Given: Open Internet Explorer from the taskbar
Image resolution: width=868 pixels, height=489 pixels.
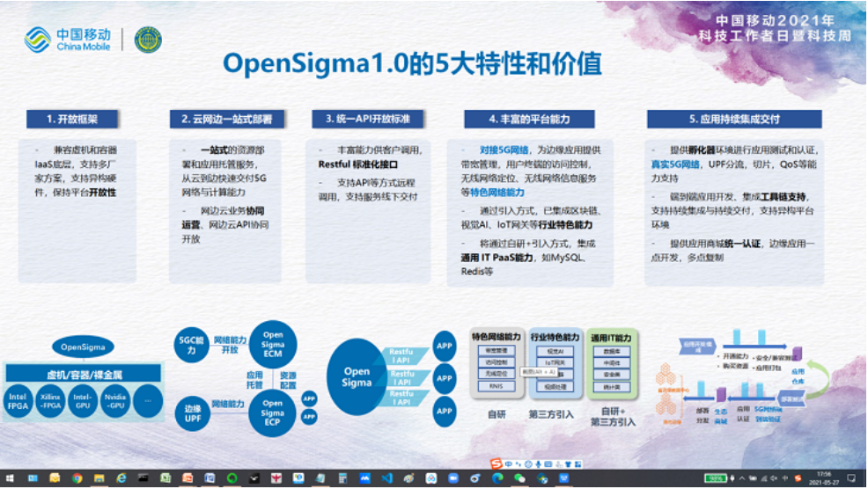Looking at the screenshot, I should click(x=121, y=478).
